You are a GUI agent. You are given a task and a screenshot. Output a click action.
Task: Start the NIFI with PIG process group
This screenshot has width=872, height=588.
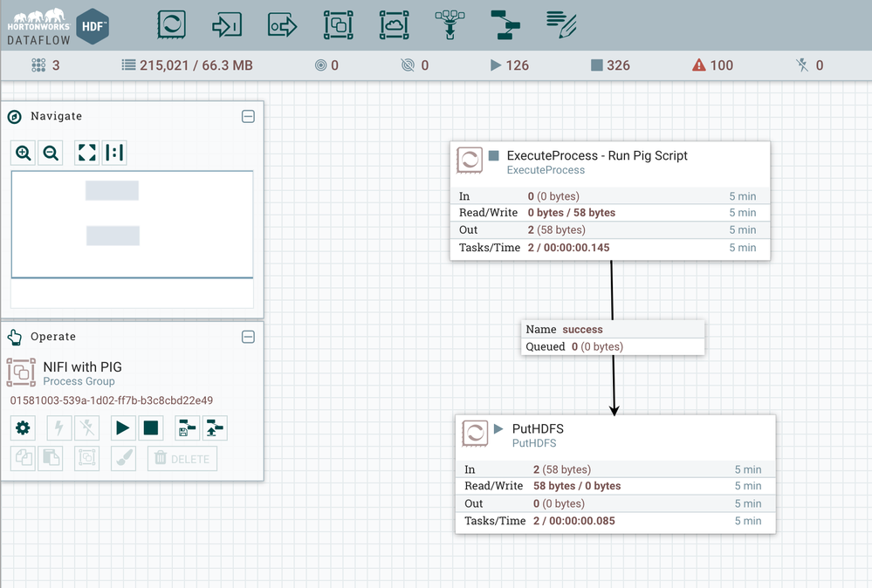(x=123, y=427)
